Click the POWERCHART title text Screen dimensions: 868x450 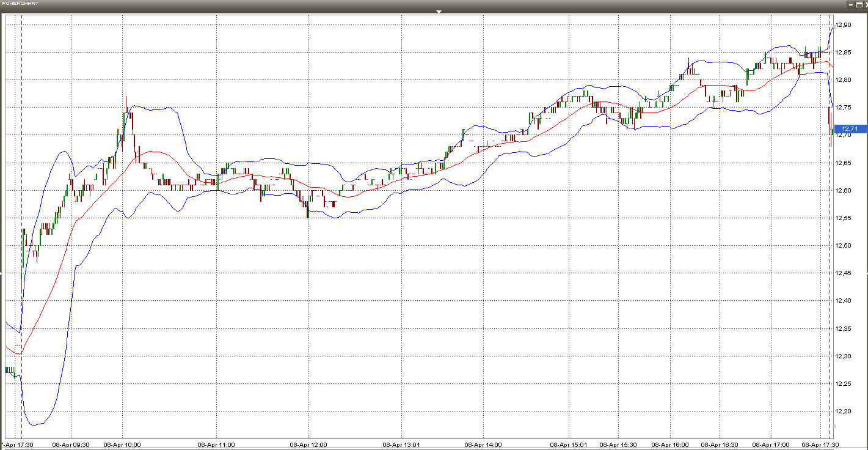point(20,4)
